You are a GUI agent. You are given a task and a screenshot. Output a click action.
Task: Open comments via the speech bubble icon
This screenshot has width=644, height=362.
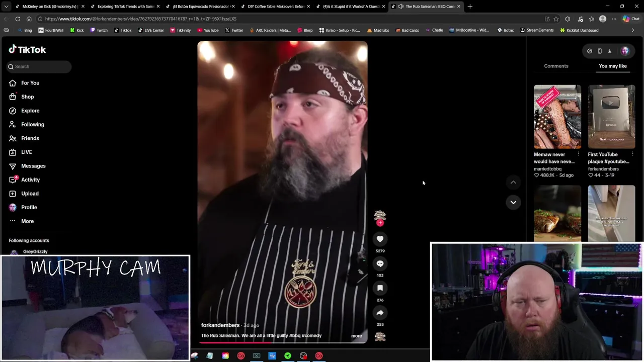pyautogui.click(x=380, y=264)
